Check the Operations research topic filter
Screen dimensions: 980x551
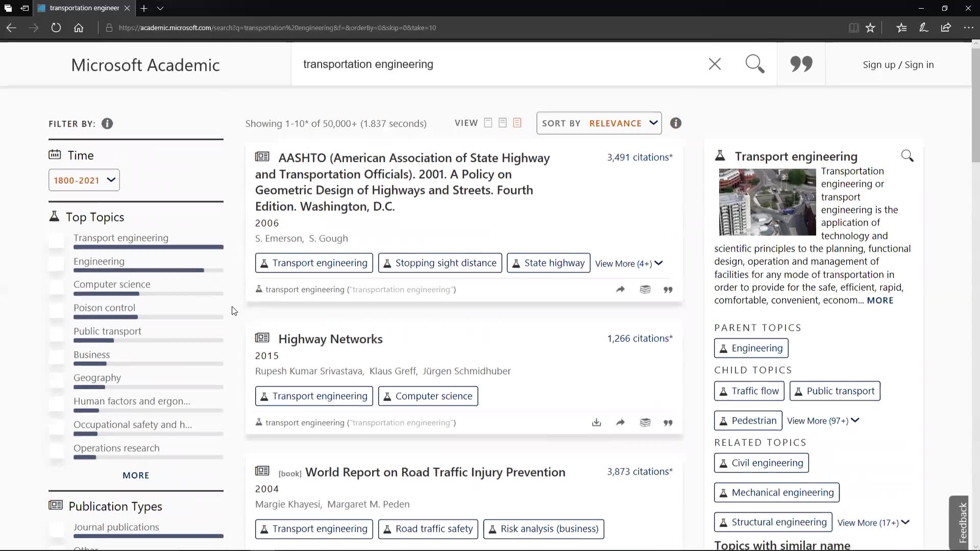(57, 450)
